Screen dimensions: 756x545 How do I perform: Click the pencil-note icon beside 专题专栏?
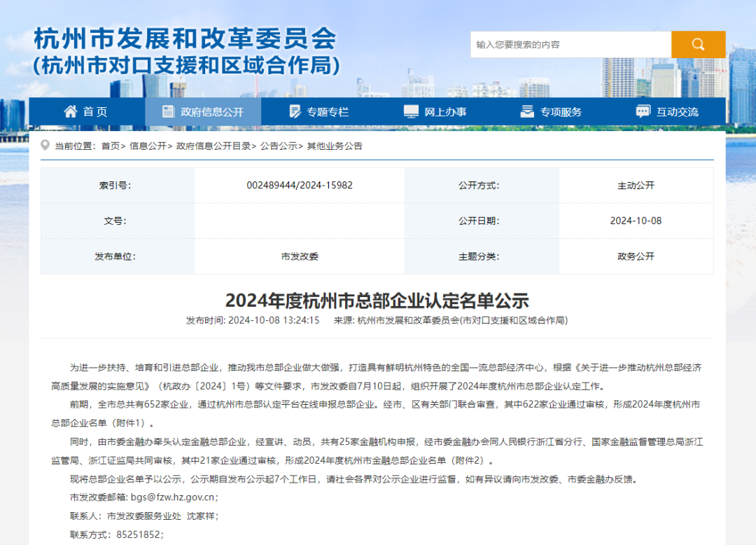click(x=295, y=112)
